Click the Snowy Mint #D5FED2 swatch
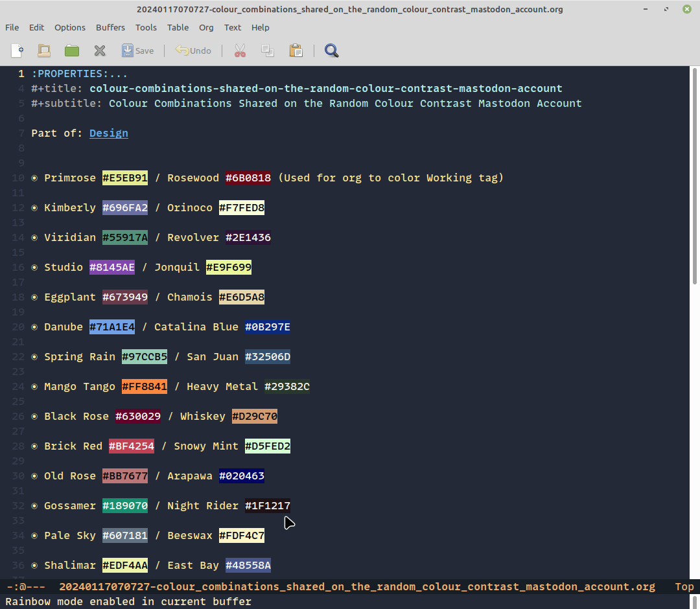700x609 pixels. (x=268, y=446)
